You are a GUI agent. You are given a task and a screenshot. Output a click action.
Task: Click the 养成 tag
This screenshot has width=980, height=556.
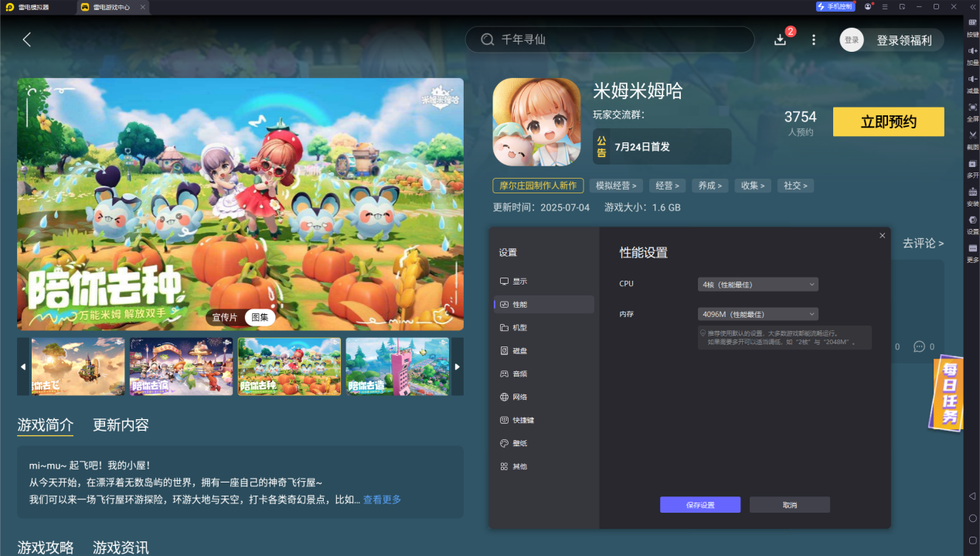(x=709, y=186)
